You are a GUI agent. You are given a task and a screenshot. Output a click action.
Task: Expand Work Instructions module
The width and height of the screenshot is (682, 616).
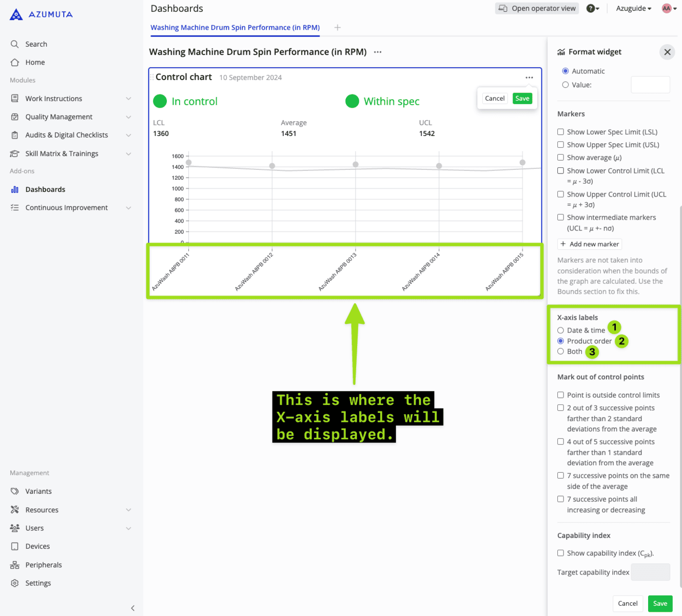[x=128, y=99]
